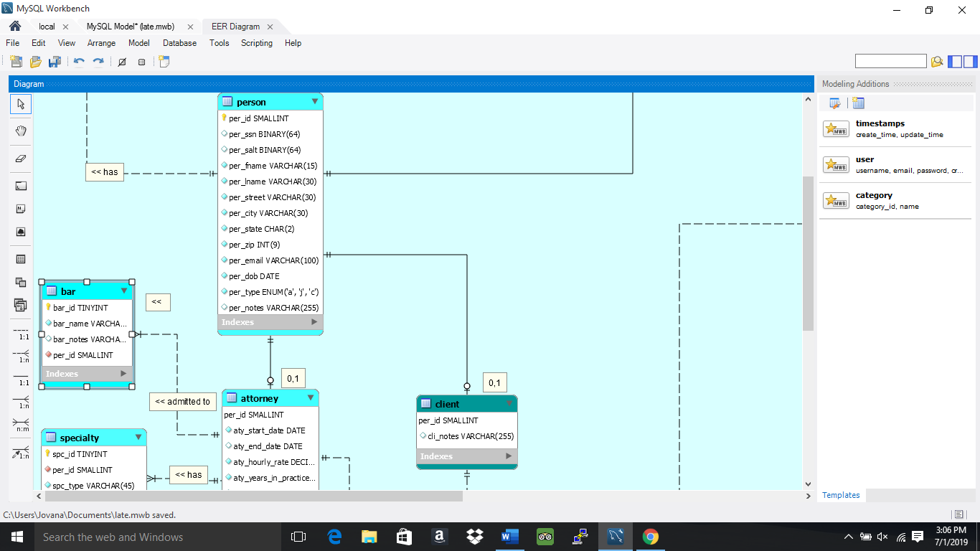
Task: Pick the place new table tool
Action: [21, 259]
